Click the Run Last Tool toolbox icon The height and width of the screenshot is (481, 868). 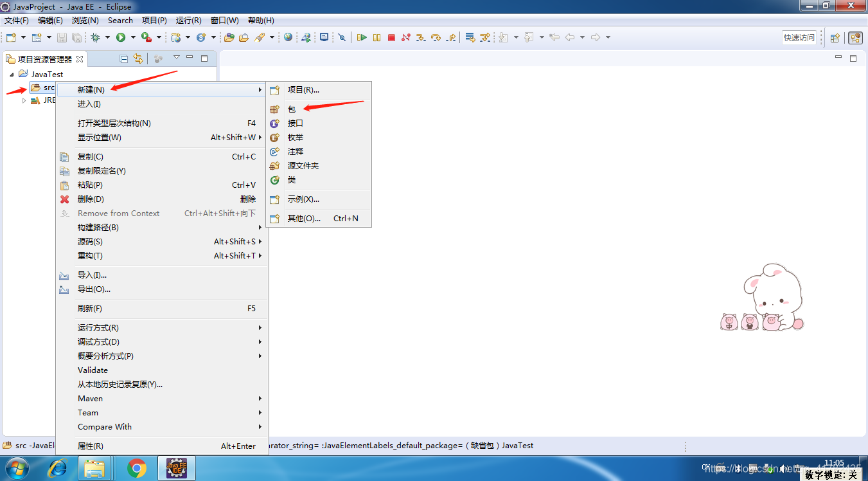pos(146,37)
